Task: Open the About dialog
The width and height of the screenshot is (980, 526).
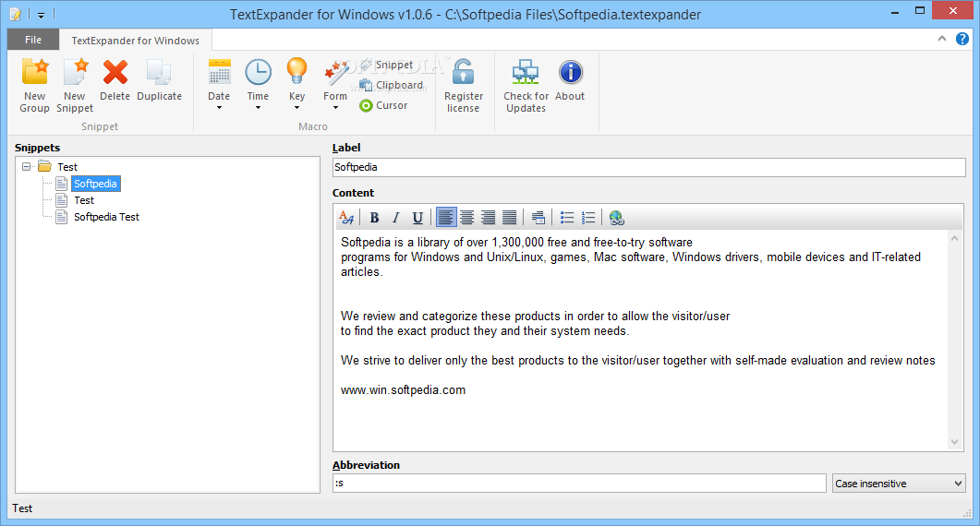Action: [570, 80]
